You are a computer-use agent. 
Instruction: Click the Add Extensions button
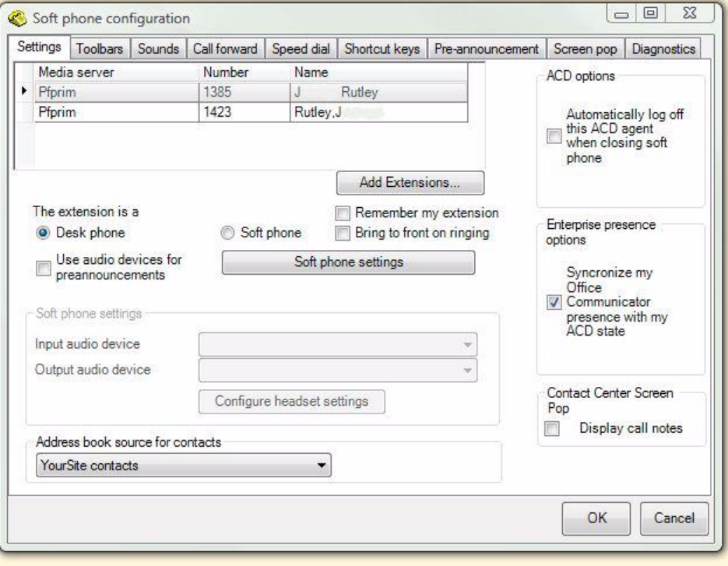click(x=410, y=183)
